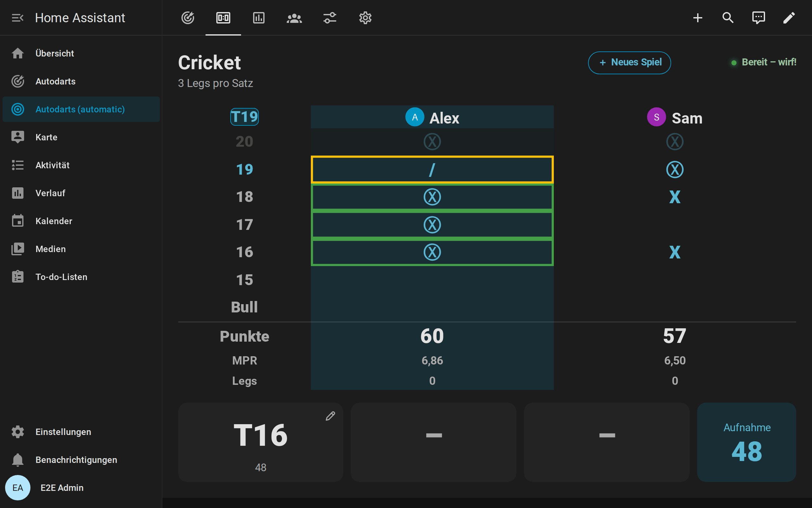Viewport: 812px width, 508px height.
Task: Click the Cricket heading
Action: (x=209, y=63)
